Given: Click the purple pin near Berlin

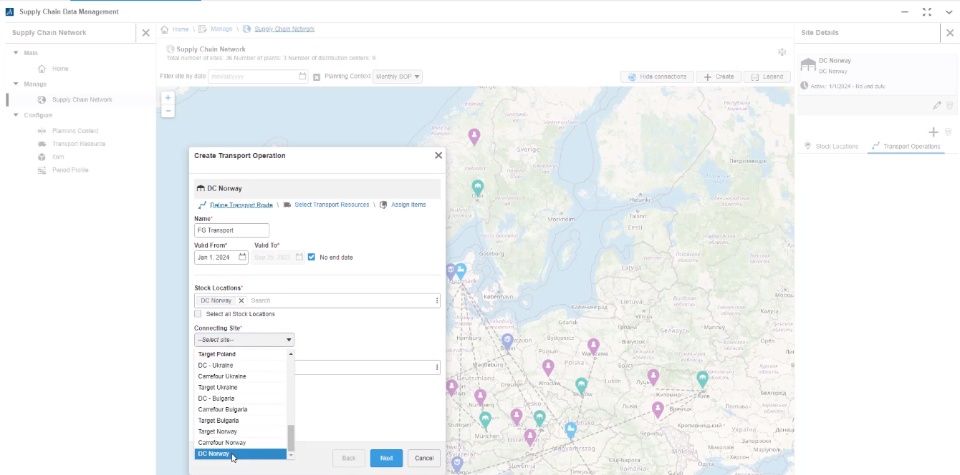Looking at the screenshot, I should tap(507, 341).
